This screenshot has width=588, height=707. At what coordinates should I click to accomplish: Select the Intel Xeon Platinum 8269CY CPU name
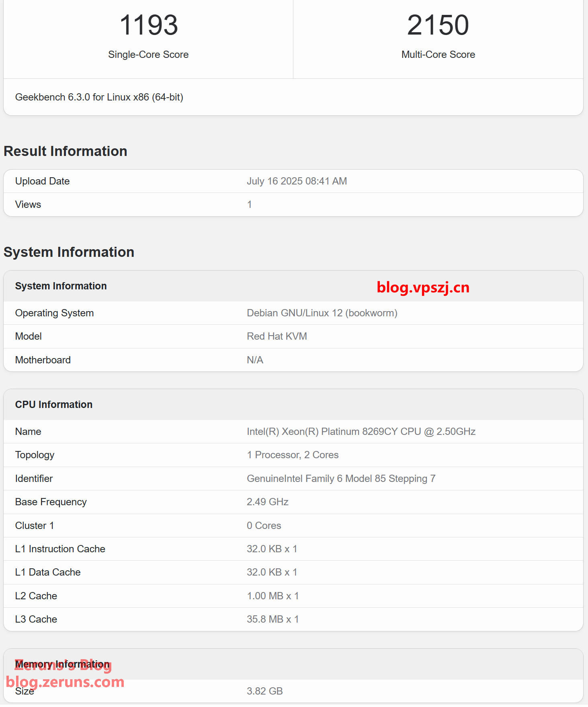click(361, 432)
